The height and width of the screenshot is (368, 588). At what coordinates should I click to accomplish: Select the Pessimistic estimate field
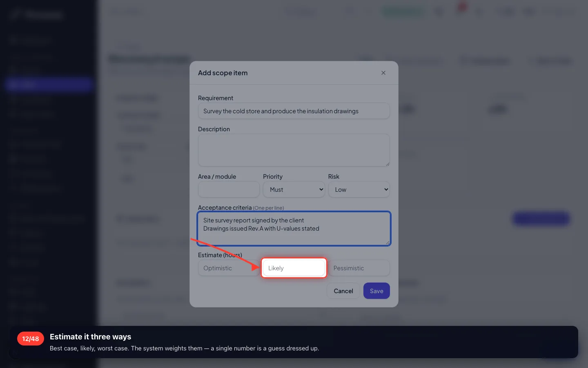point(359,268)
